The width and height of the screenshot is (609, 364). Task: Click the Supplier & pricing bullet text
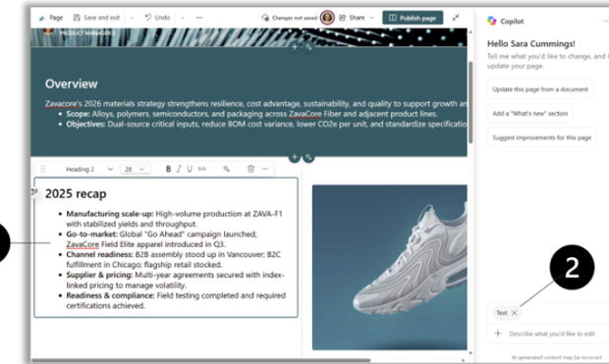(175, 281)
